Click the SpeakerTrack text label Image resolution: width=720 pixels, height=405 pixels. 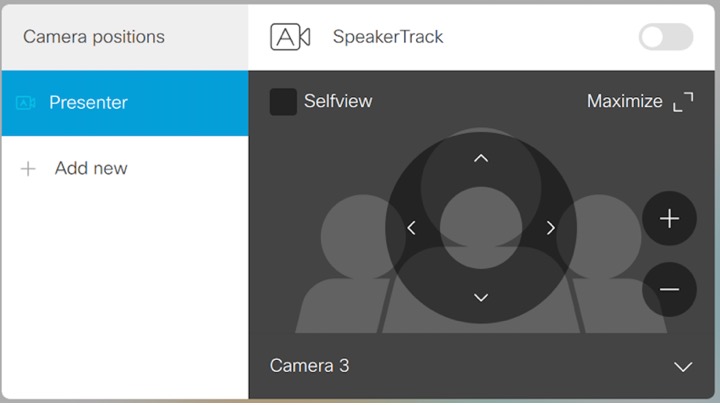(388, 37)
